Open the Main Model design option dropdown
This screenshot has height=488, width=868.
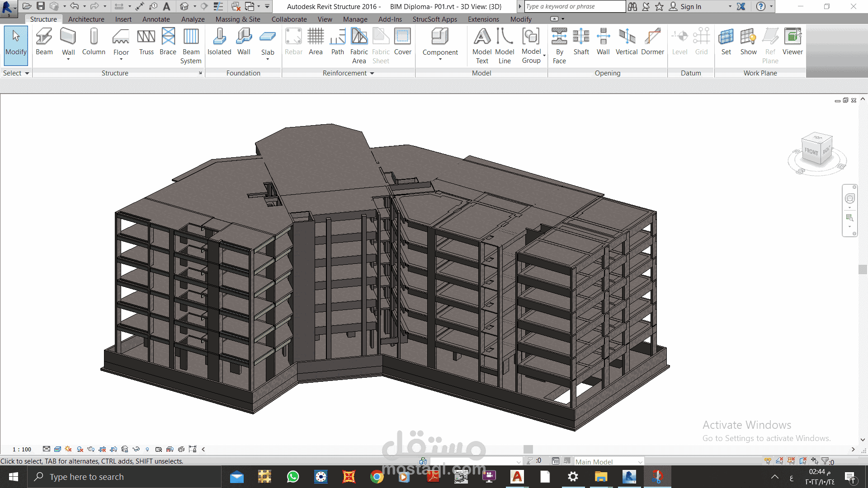click(641, 462)
